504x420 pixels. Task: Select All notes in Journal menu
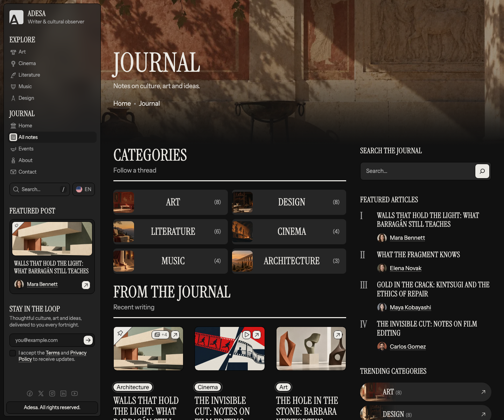click(53, 137)
